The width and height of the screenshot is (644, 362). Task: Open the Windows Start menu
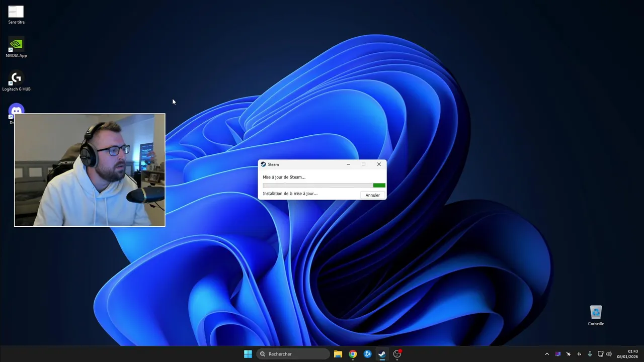pyautogui.click(x=248, y=354)
